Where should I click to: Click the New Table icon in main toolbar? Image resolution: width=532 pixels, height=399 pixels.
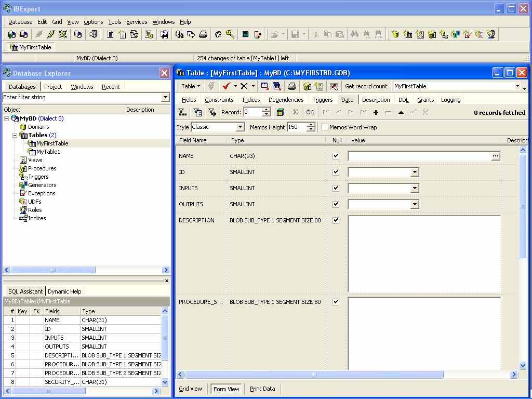[408, 34]
